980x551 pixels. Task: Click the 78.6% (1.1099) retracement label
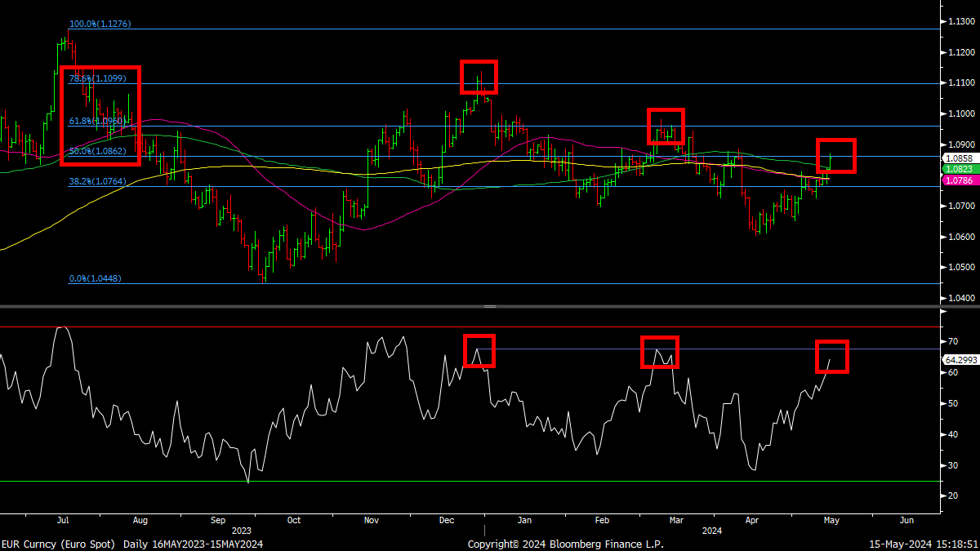click(x=96, y=78)
